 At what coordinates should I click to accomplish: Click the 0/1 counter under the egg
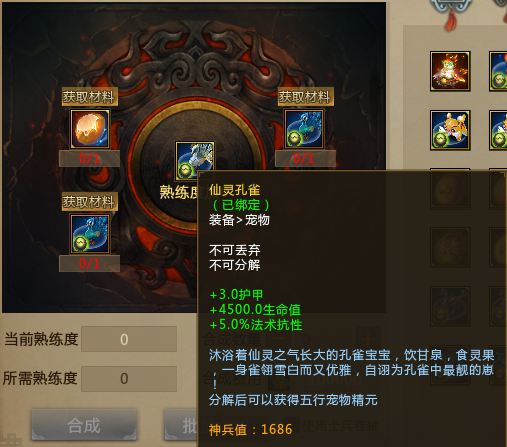coord(89,158)
